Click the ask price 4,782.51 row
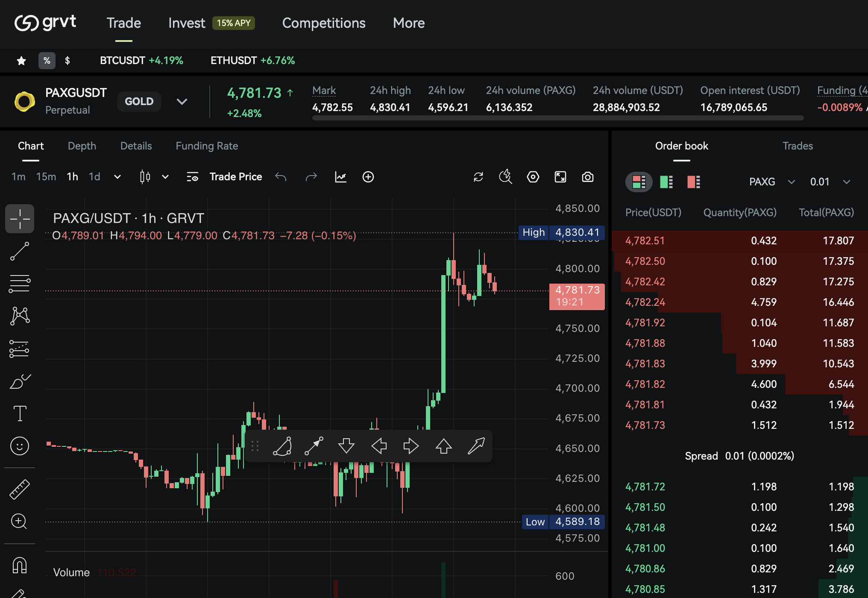The height and width of the screenshot is (598, 868). (x=739, y=241)
